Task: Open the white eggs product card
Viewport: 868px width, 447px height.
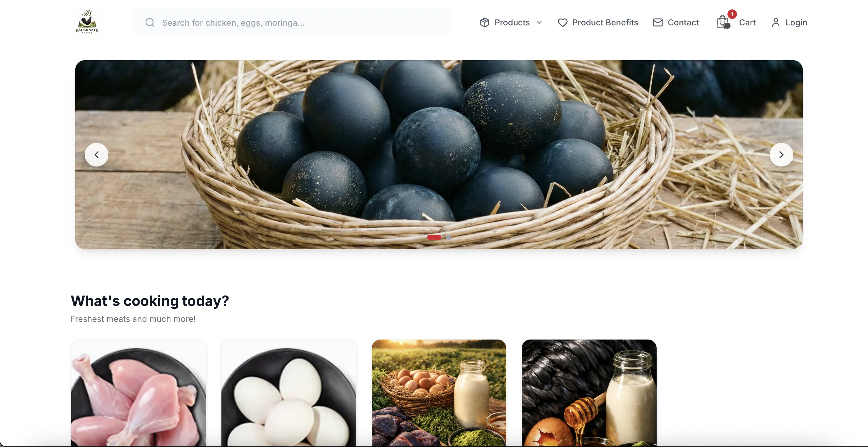Action: [x=289, y=393]
